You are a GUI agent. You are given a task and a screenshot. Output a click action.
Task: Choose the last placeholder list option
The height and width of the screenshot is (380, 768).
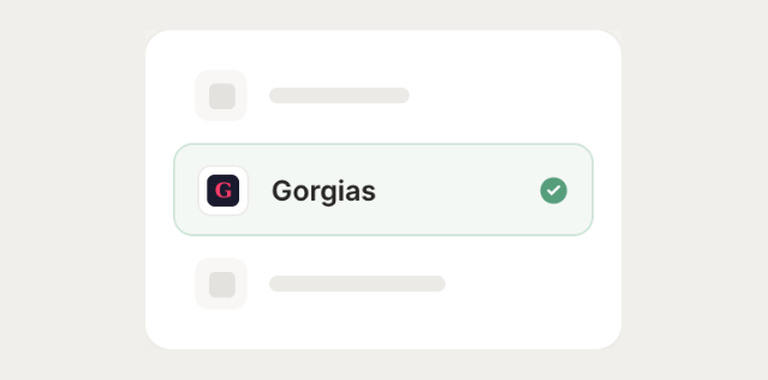(x=320, y=284)
